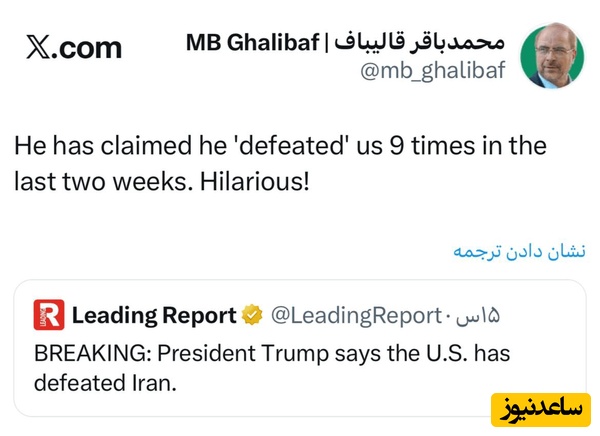Click the quoted tweet date ۱۵اس
Image resolution: width=600 pixels, height=436 pixels.
[477, 316]
